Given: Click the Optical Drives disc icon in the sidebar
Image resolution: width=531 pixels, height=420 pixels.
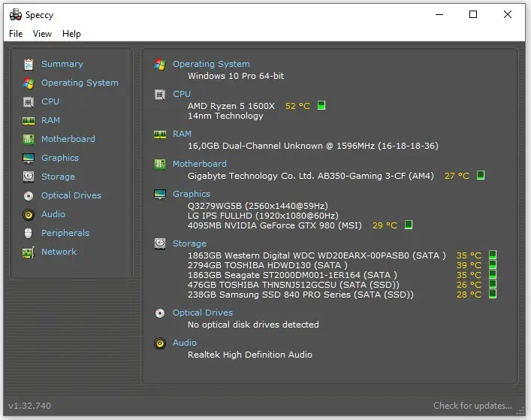Looking at the screenshot, I should [29, 196].
